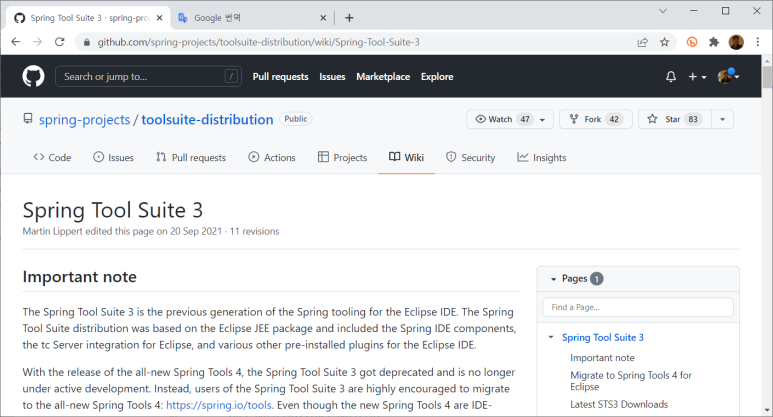Open the Extensions puzzle icon
Image resolution: width=773 pixels, height=417 pixels.
714,42
